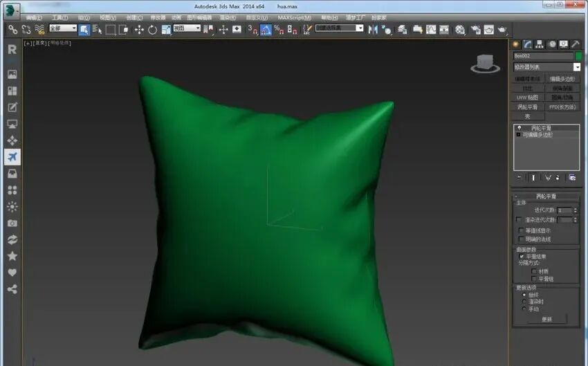Toggle the 3D Snaps icon
588x366 pixels.
tap(252, 30)
